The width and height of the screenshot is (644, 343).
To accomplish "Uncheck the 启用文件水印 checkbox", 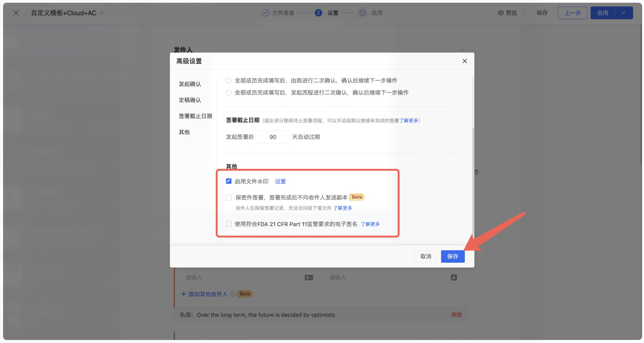I will pyautogui.click(x=229, y=181).
